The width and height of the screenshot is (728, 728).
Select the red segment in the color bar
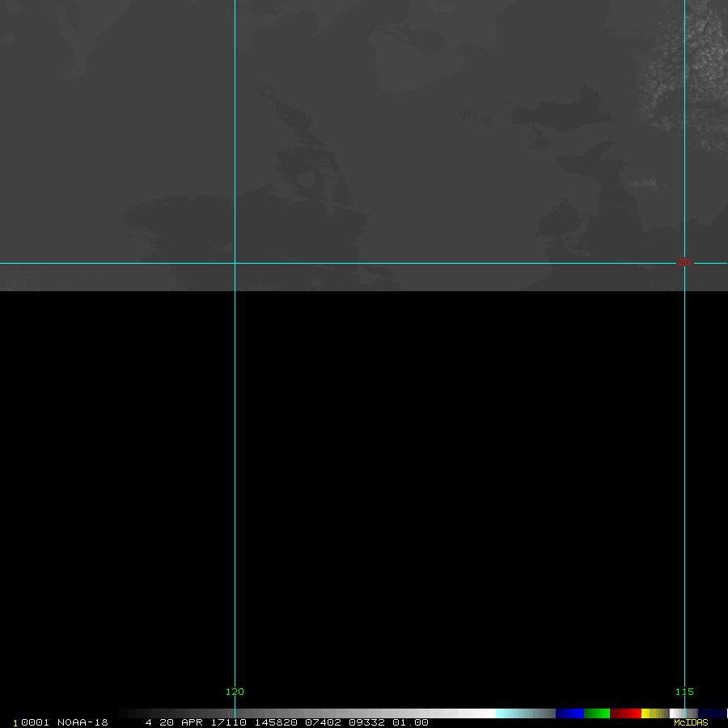(x=625, y=713)
